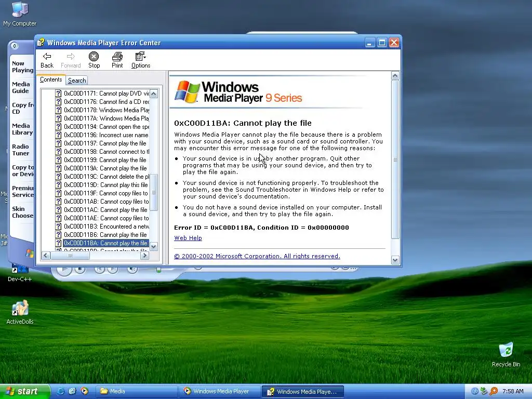This screenshot has height=399, width=532.
Task: Open the Options toolbar menu
Action: click(x=140, y=60)
